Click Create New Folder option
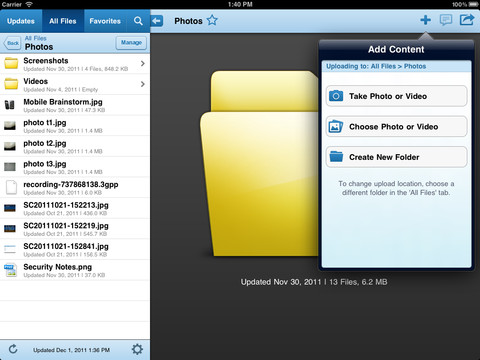This screenshot has height=360, width=480. pyautogui.click(x=396, y=157)
